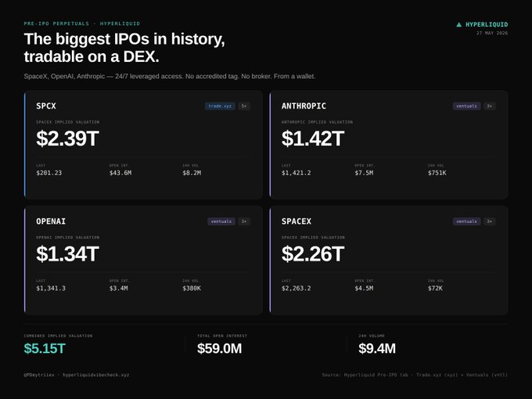Click the TOTAL OPEN INTEREST label
Viewport: 532px width, 399px height.
(222, 336)
